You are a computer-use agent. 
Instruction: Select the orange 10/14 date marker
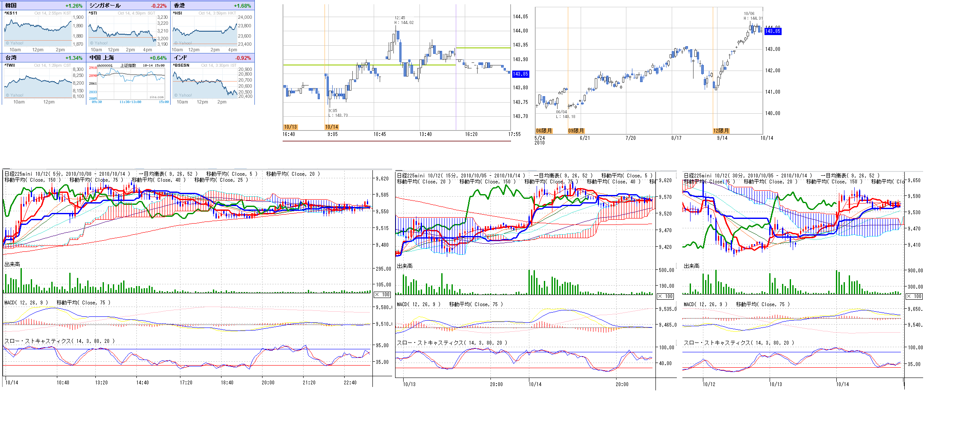point(331,127)
